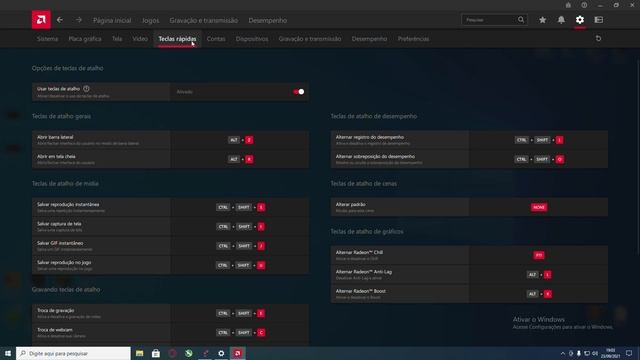Edit Alternar sobreposição do desempenho hotkey

point(539,159)
